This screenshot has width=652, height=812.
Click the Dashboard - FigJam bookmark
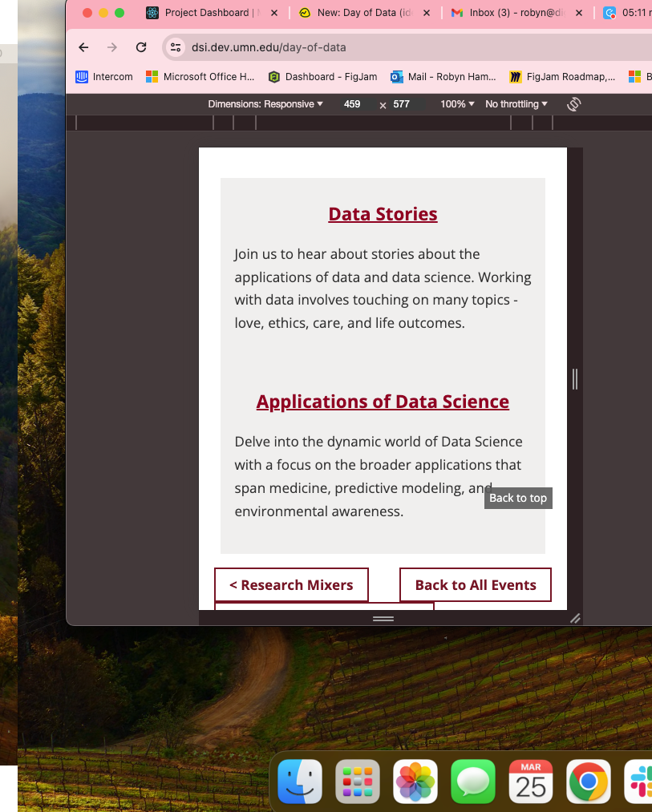[322, 77]
